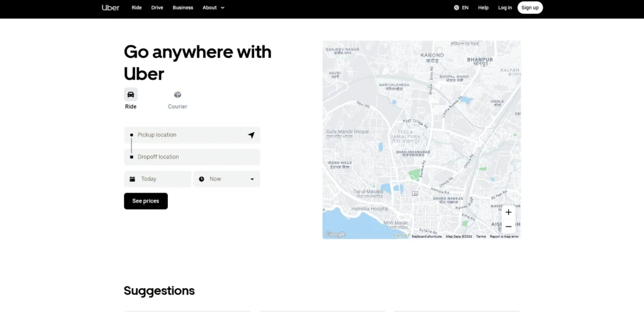Click the Uber logo in header
Viewport: 644px width, 312px height.
110,8
